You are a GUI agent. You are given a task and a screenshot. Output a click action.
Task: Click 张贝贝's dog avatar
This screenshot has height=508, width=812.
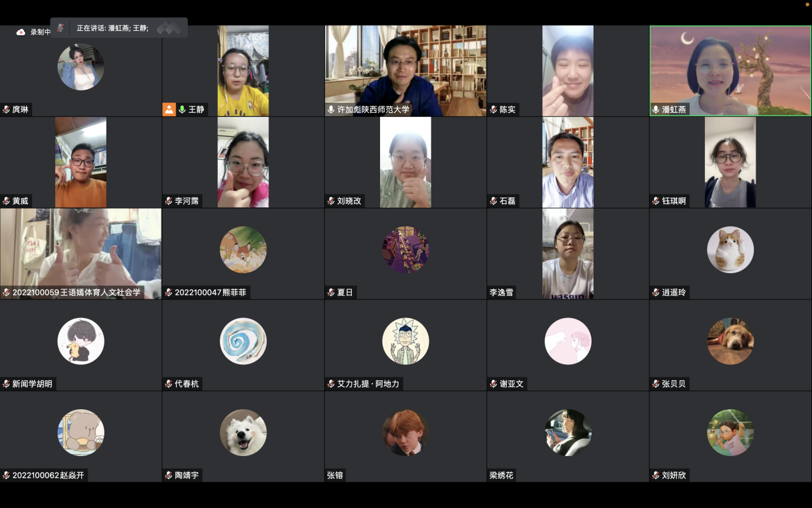731,341
